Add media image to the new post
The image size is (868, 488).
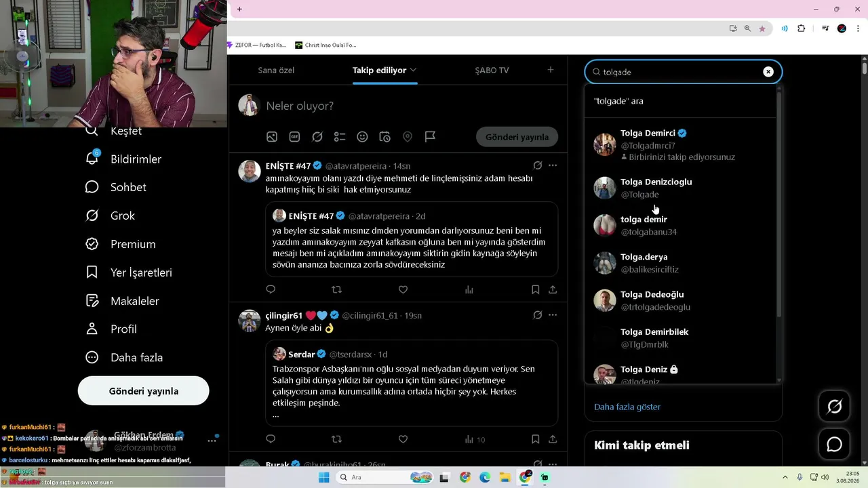pos(272,137)
